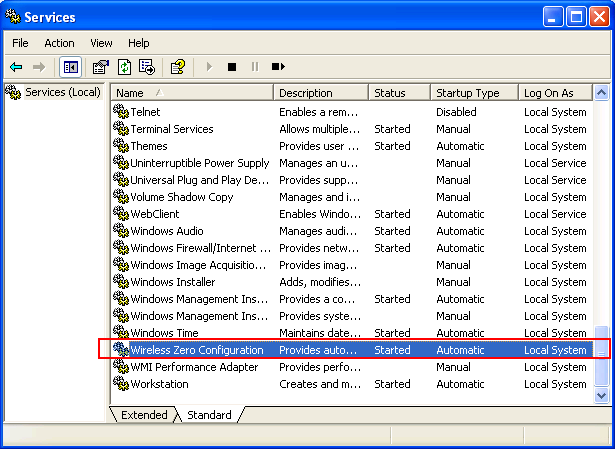Click the Uninterruptible Power Supply gear icon
Viewport: 615px width, 449px height.
click(121, 162)
